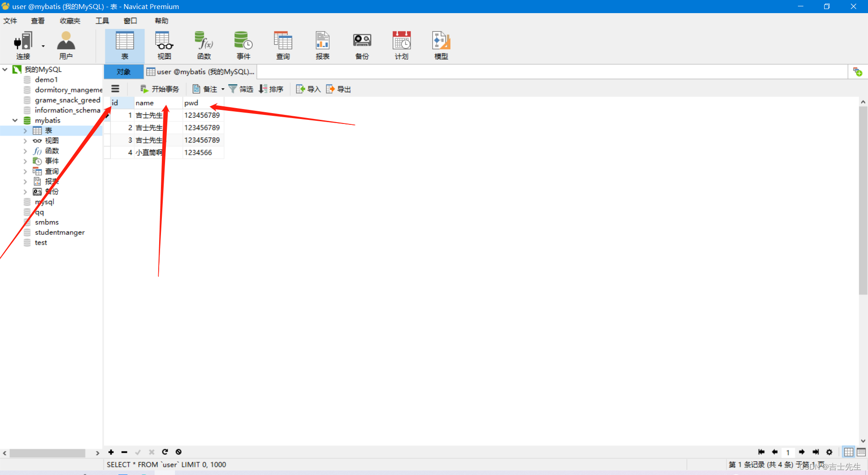Open the 帮助 menu
The image size is (868, 475).
(x=161, y=21)
